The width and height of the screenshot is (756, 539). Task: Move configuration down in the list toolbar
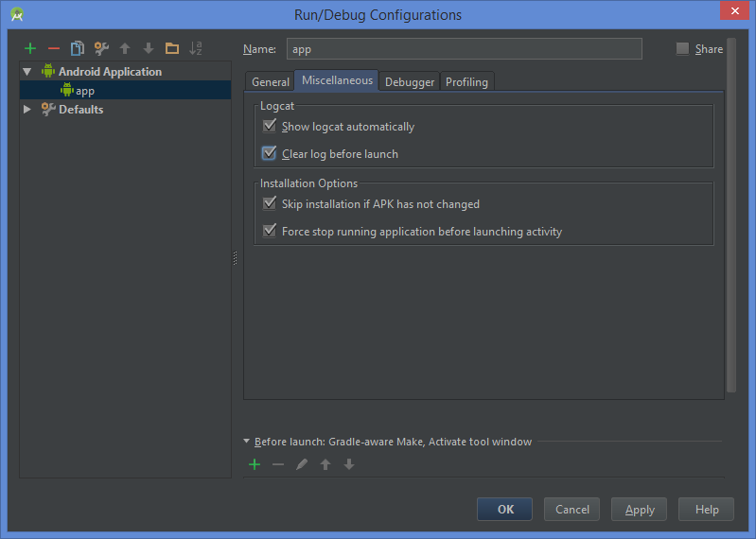pos(149,48)
